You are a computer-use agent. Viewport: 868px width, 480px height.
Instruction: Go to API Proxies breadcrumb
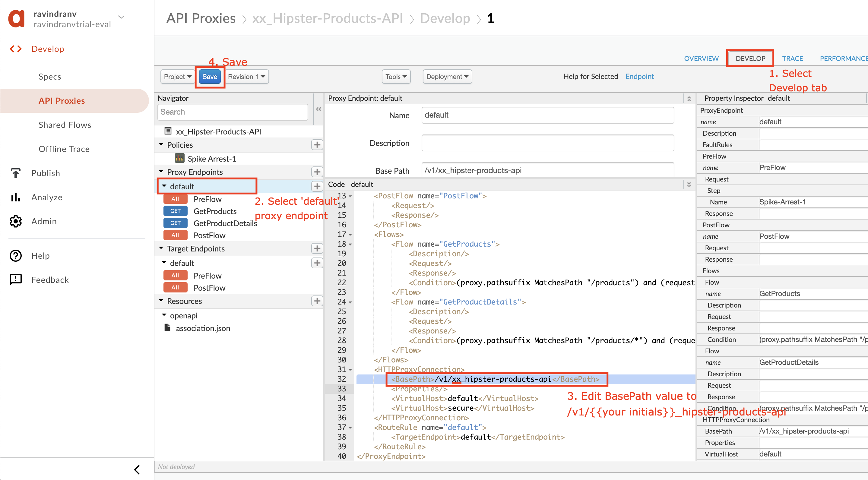[201, 18]
